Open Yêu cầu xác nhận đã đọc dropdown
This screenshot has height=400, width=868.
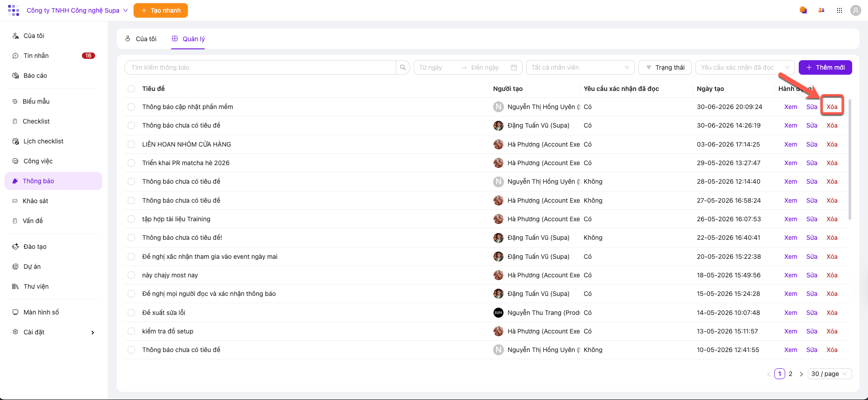click(x=745, y=67)
